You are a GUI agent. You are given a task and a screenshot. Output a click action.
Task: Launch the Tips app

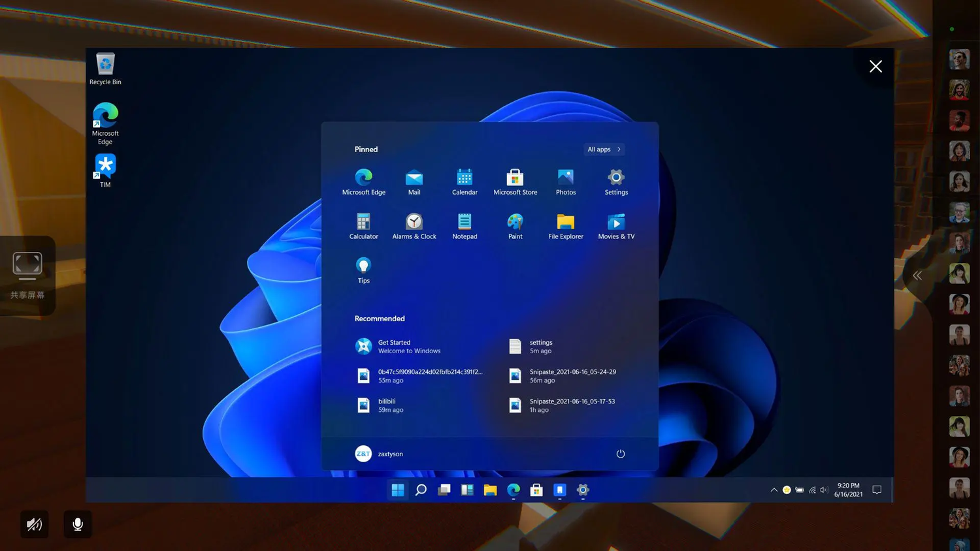[x=363, y=270]
